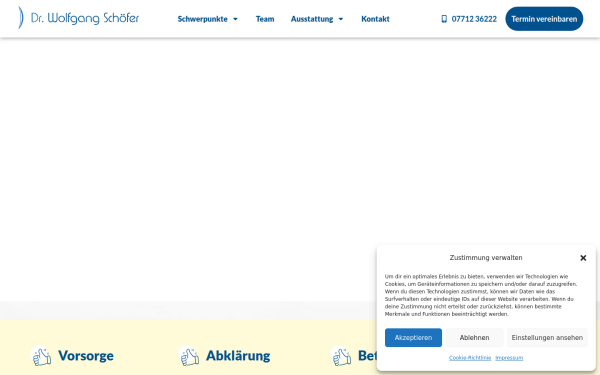The image size is (600, 375).
Task: Open the Cookie-Richtlinie link
Action: click(470, 358)
